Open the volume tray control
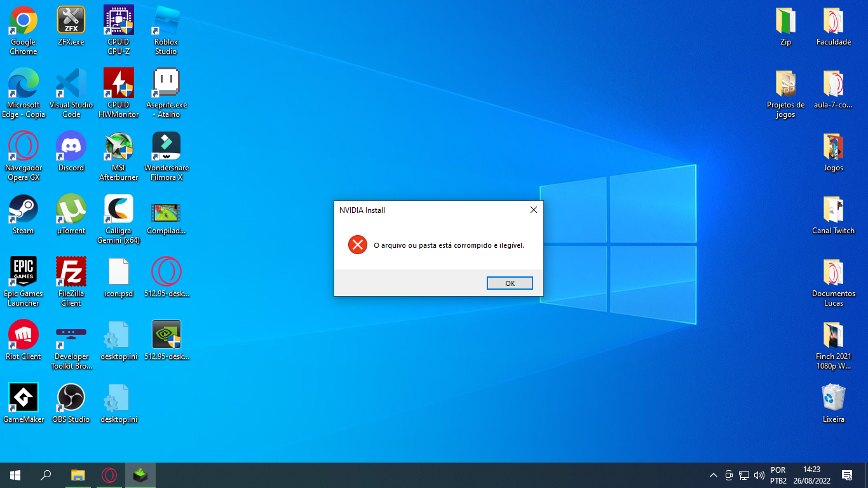This screenshot has height=488, width=868. (759, 475)
